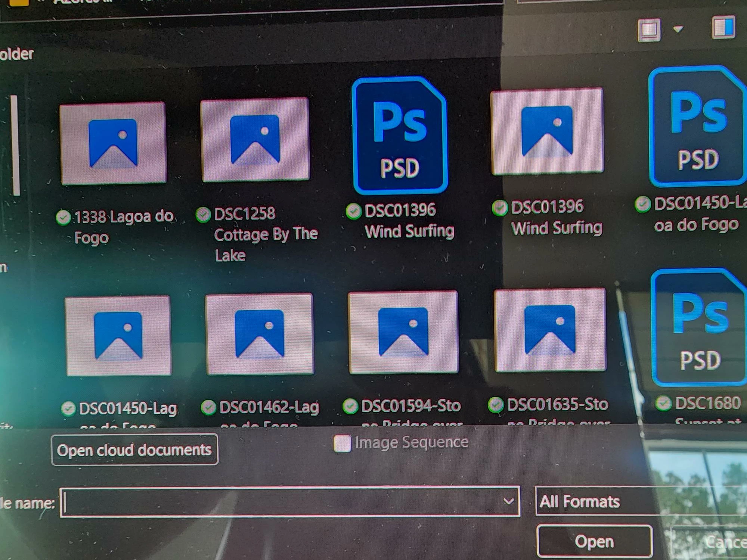The height and width of the screenshot is (560, 747).
Task: Click the change view layout icon
Action: [649, 30]
